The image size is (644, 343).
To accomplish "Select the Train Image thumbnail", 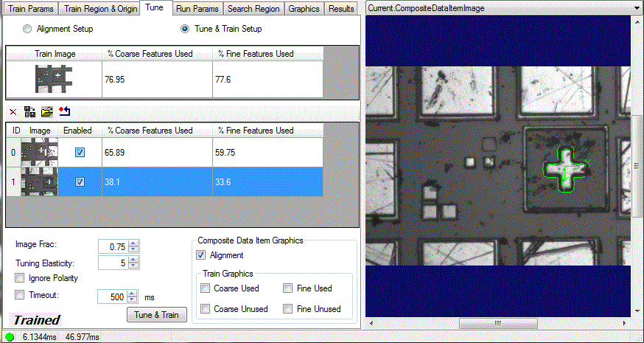I will tap(55, 79).
